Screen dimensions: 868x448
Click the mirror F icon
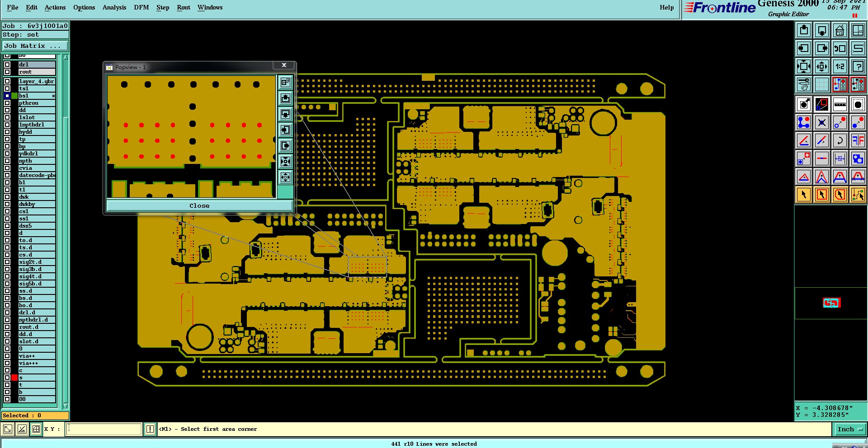(x=858, y=141)
